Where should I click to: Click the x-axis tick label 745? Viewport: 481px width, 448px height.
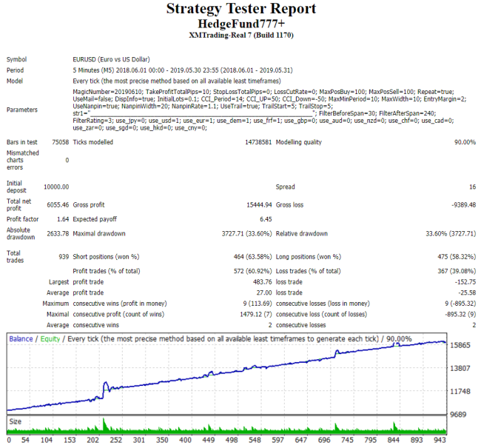coord(347,440)
